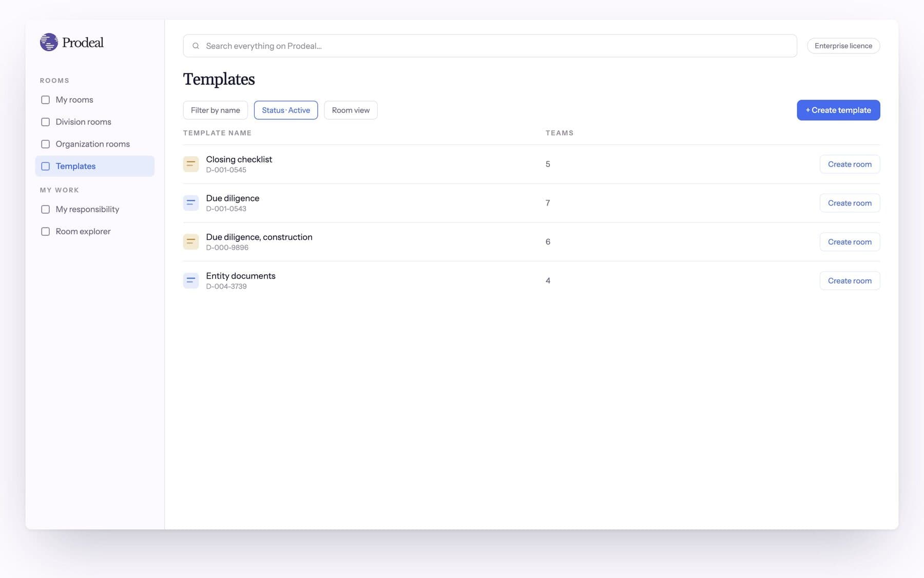Click the Due diligence, construction template icon

191,241
